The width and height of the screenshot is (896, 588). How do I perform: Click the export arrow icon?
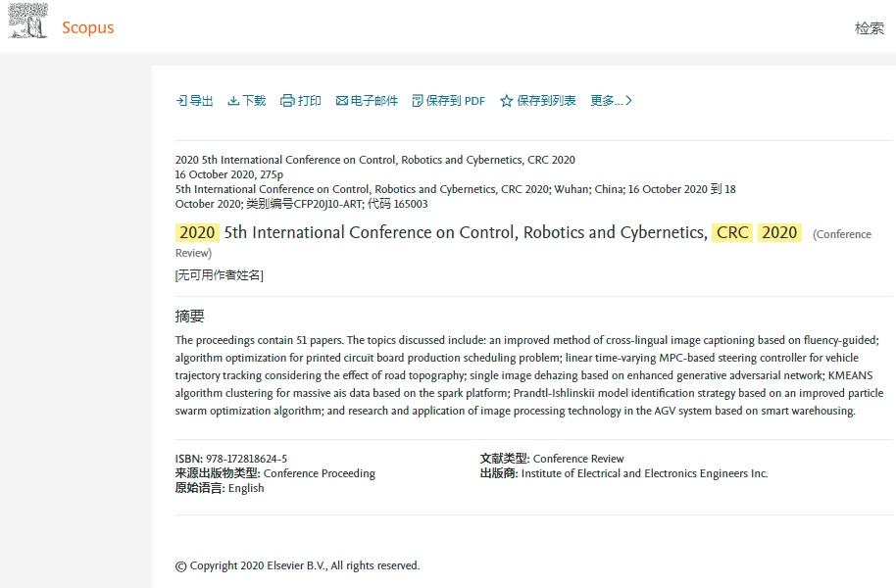181,101
